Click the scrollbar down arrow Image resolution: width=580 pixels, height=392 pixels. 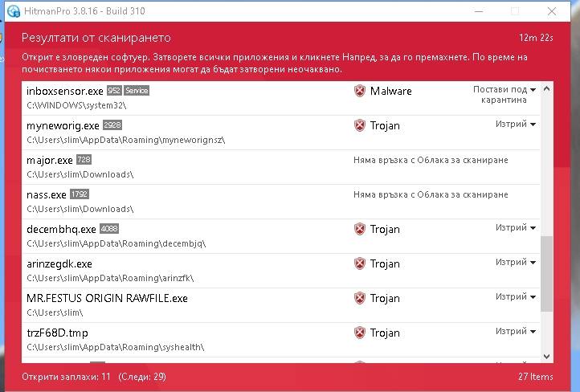click(547, 357)
